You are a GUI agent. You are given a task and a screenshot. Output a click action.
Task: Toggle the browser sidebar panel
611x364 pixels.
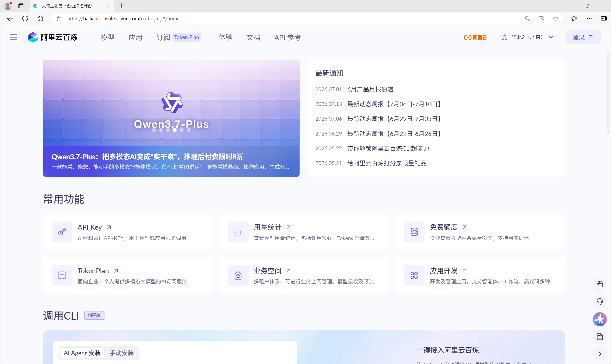coord(604,18)
